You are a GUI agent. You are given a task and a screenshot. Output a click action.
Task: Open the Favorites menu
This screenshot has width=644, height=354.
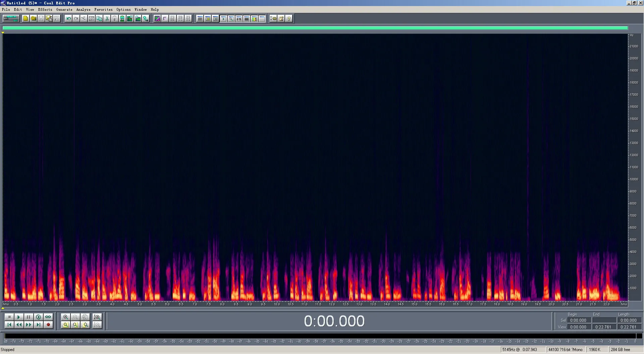click(x=103, y=9)
